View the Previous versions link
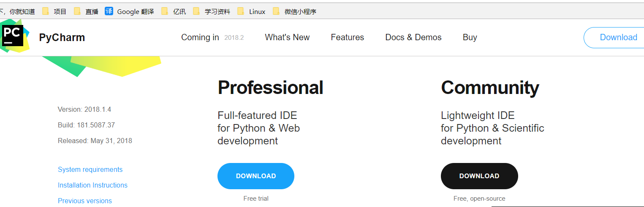The height and width of the screenshot is (207, 644). (84, 201)
